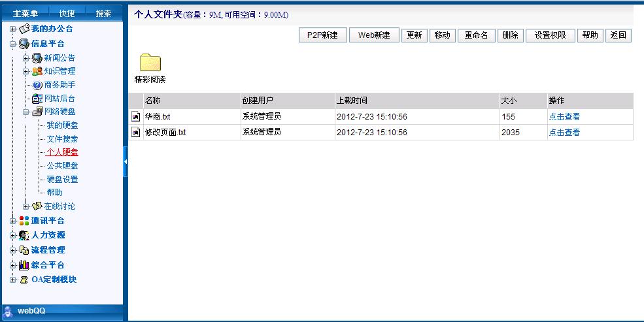The image size is (644, 322).
Task: Switch to the 快捷 tab
Action: coord(67,14)
